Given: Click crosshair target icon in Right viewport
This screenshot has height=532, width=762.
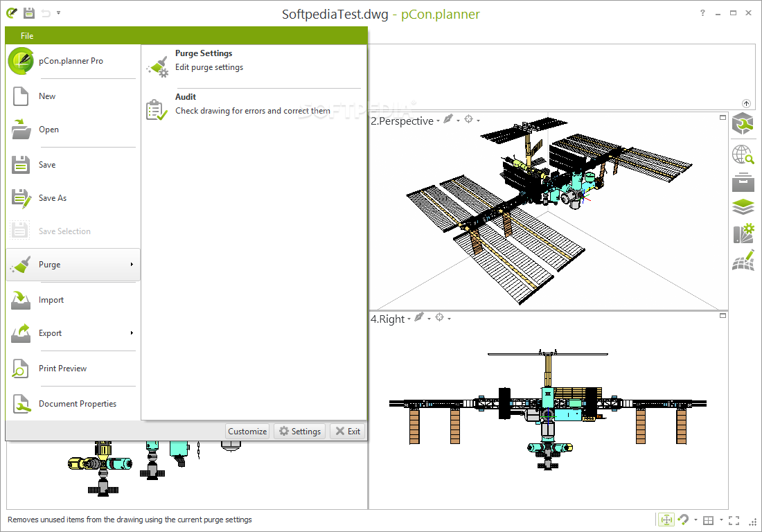Looking at the screenshot, I should 439,317.
